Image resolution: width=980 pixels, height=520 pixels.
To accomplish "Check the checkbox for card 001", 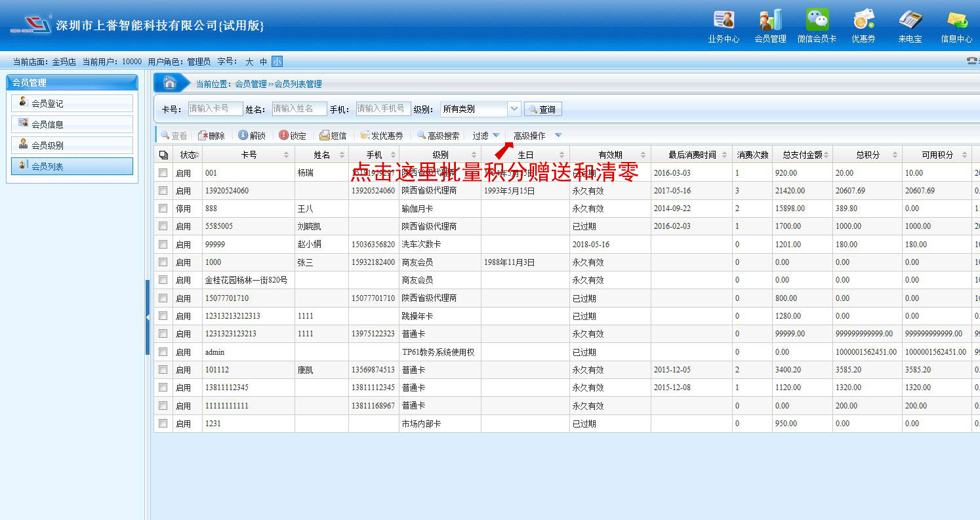I will (x=163, y=172).
